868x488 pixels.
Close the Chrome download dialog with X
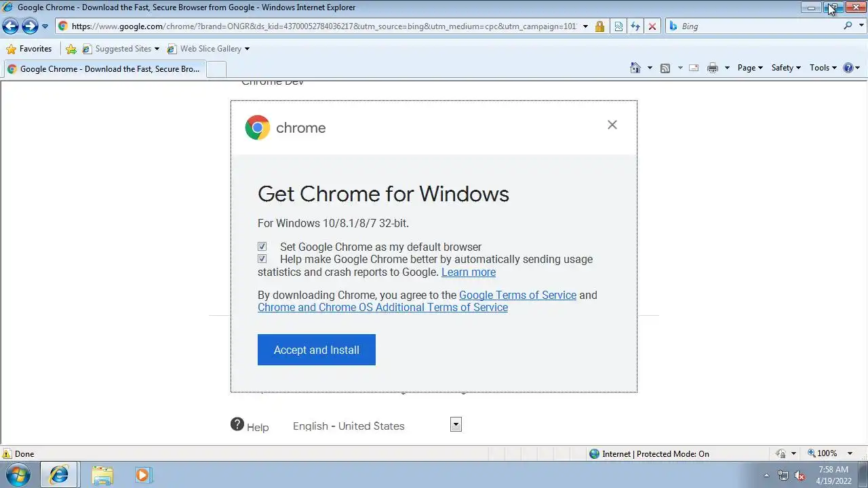click(x=612, y=125)
